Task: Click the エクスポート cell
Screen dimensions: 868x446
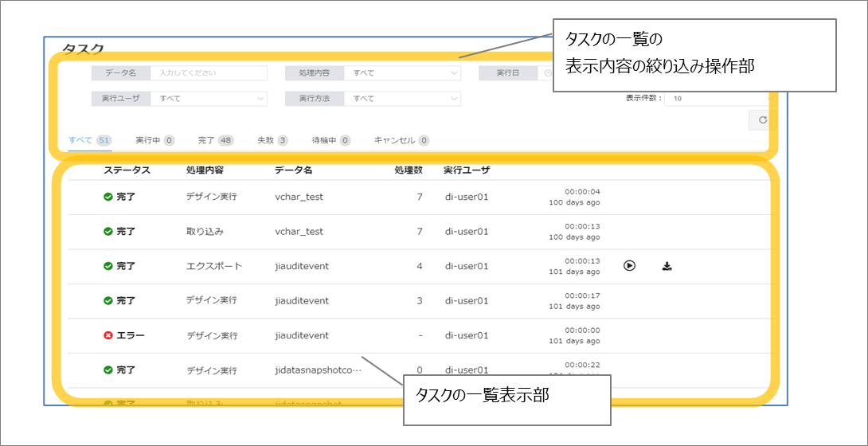Action: pyautogui.click(x=215, y=266)
